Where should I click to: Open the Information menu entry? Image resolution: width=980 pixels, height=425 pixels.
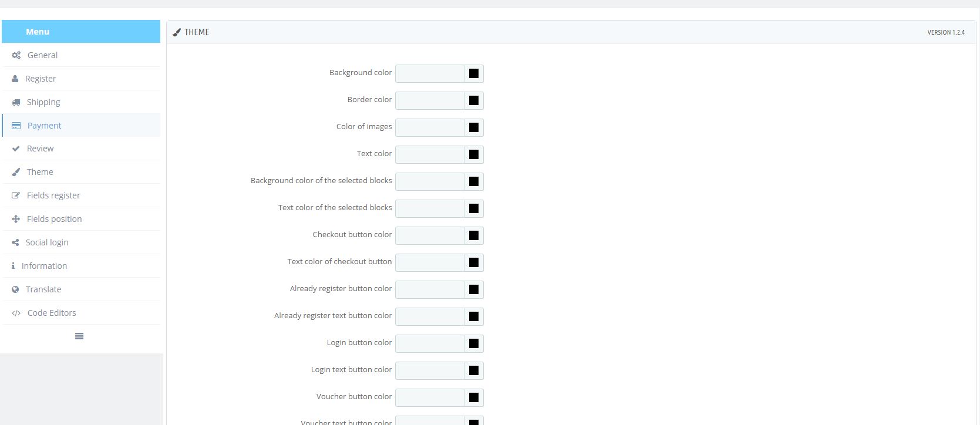click(44, 266)
